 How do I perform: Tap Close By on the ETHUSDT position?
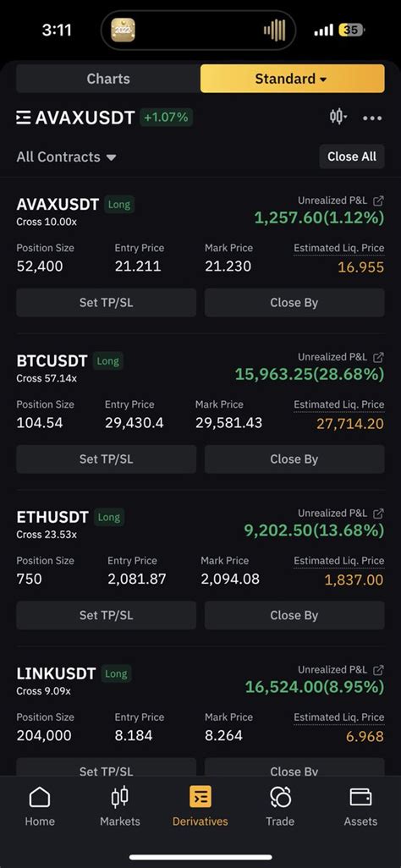click(x=294, y=615)
